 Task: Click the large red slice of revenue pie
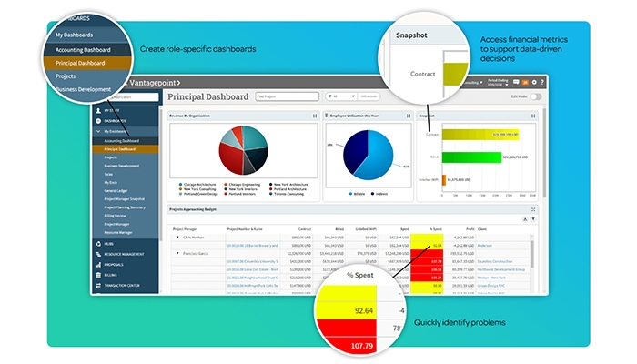pyautogui.click(x=230, y=158)
